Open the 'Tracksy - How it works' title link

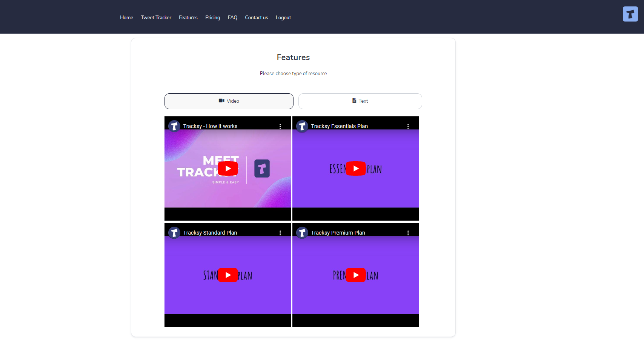pyautogui.click(x=210, y=126)
